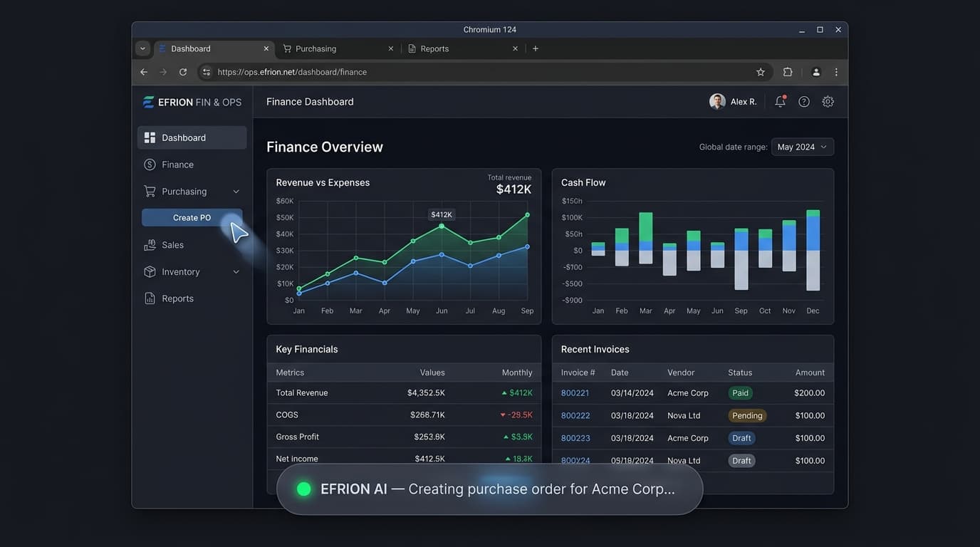Click the Paid status badge

click(x=741, y=393)
